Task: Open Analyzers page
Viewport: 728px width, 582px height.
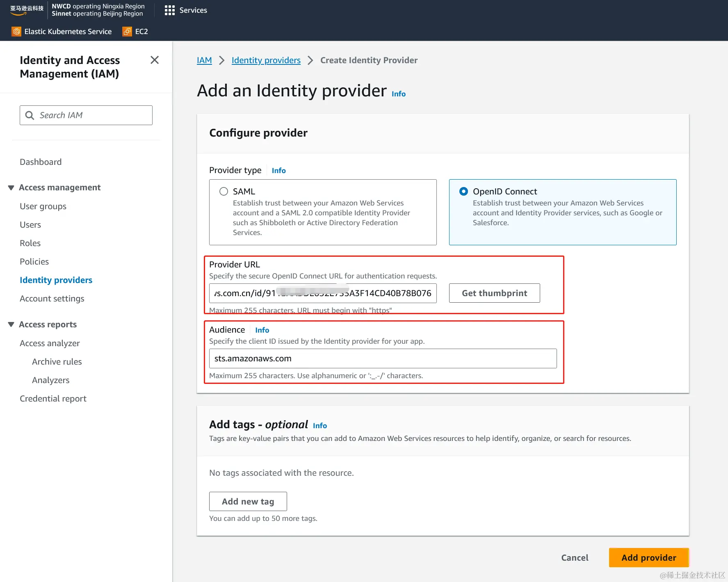Action: coord(51,380)
